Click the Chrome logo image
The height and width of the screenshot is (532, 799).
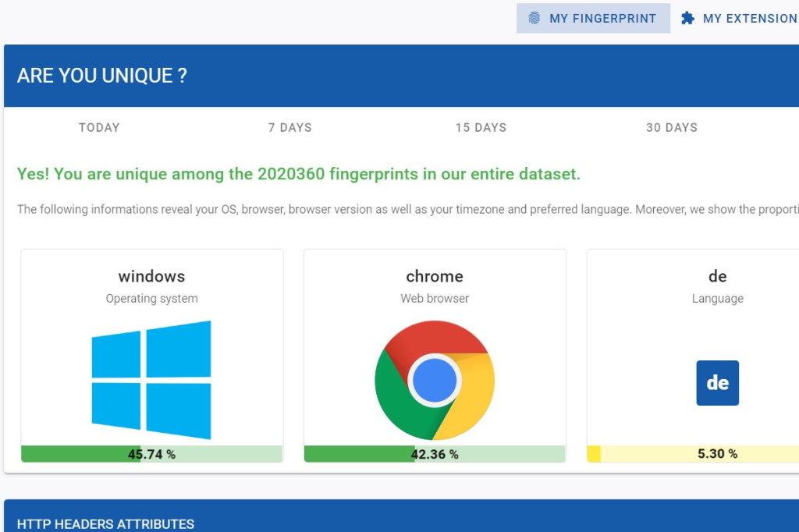(435, 380)
